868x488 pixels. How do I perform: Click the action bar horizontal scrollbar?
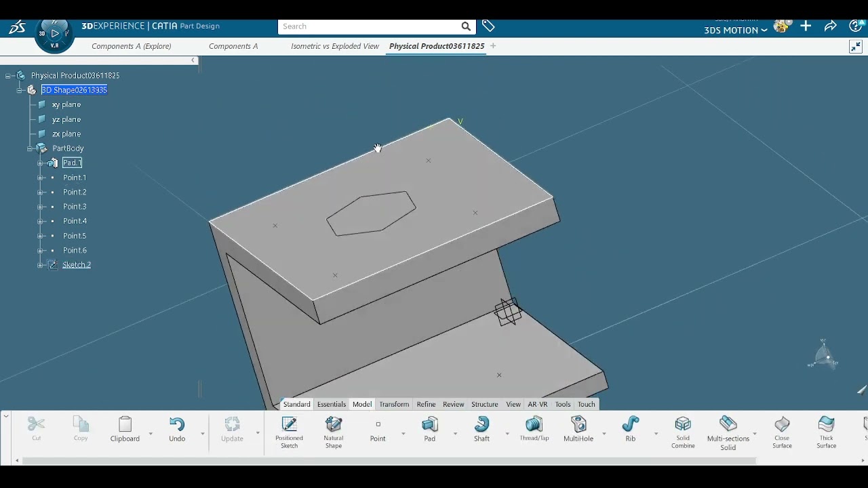[389, 461]
